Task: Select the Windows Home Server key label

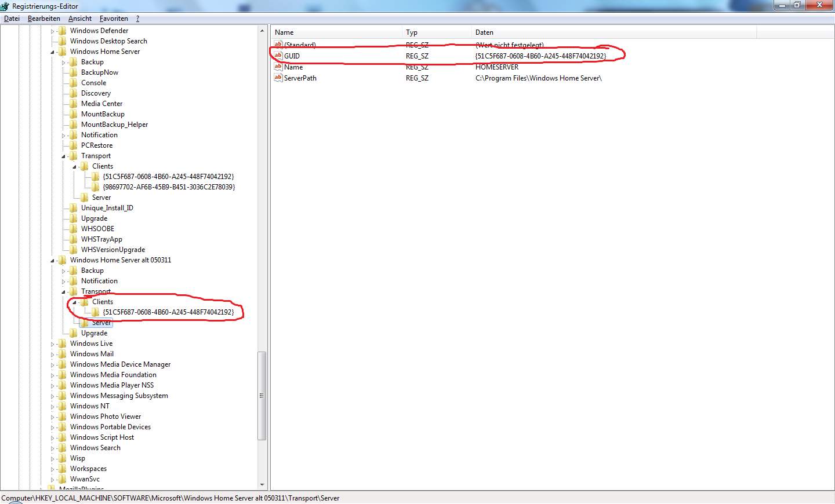Action: tap(105, 52)
